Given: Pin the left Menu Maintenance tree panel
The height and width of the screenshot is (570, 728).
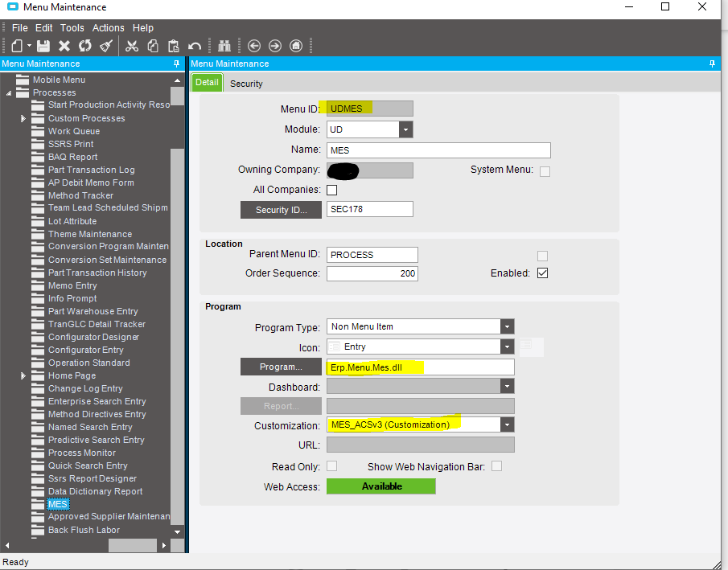Looking at the screenshot, I should coord(176,64).
